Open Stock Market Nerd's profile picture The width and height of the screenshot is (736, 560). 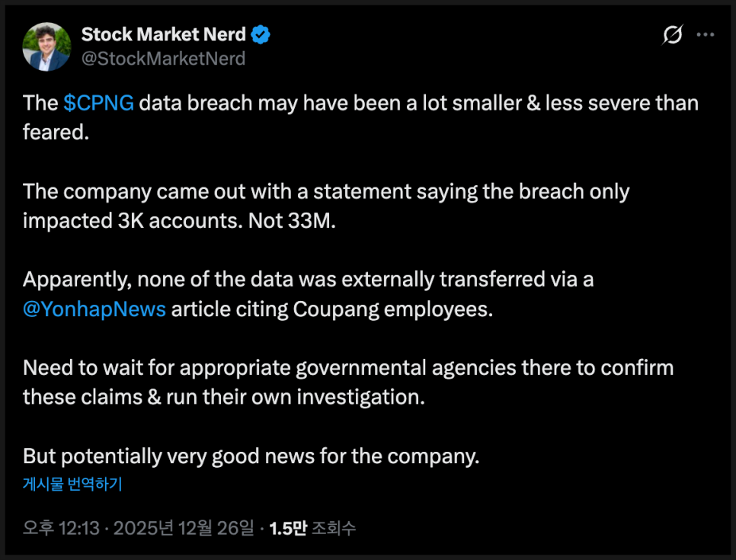click(47, 47)
